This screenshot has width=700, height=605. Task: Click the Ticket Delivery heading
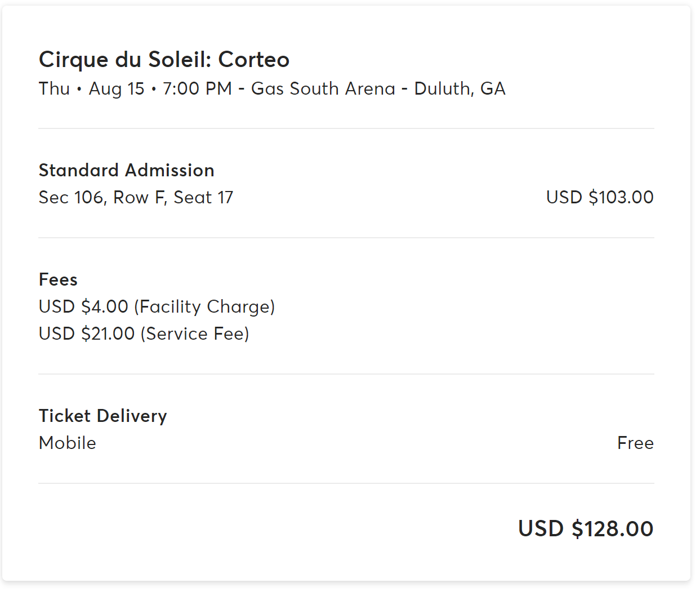tap(102, 416)
